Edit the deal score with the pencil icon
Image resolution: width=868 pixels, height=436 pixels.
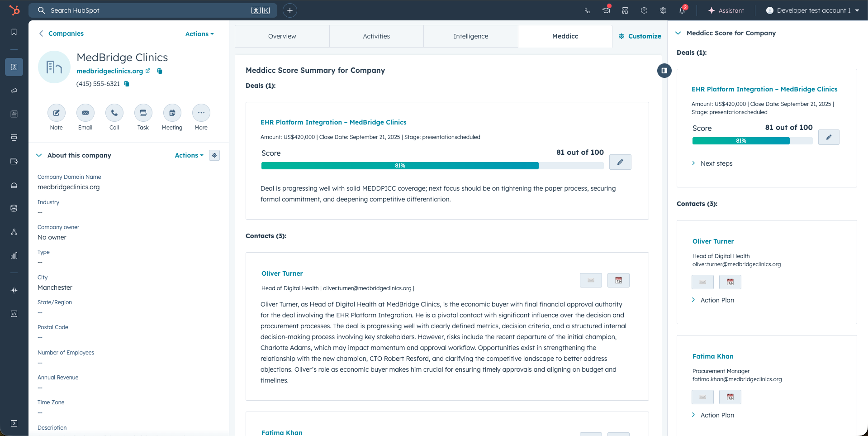coord(620,162)
